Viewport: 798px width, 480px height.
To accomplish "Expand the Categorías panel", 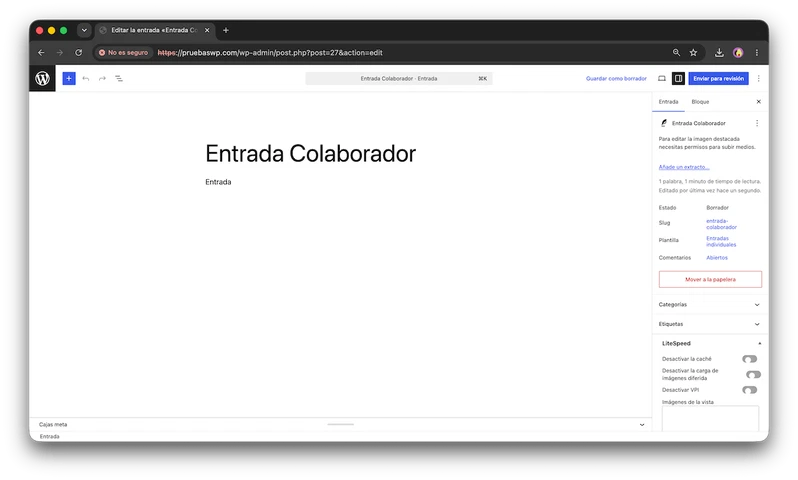I will point(710,304).
